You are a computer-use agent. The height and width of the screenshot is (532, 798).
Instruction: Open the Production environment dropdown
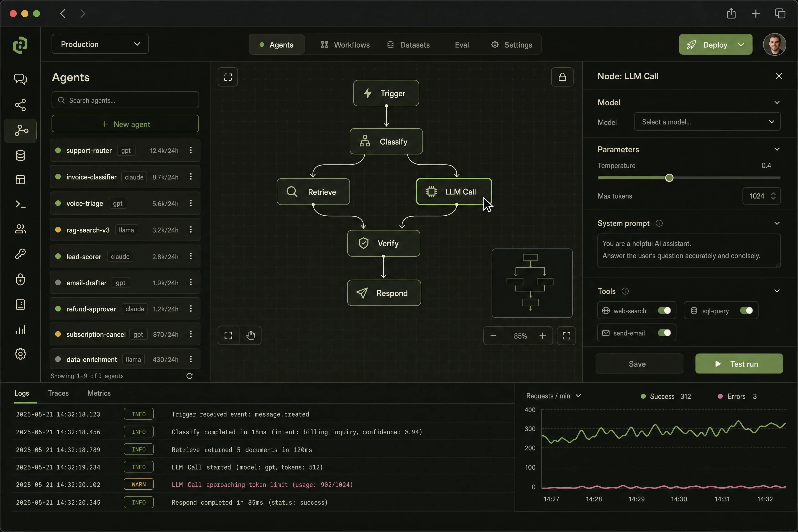click(x=100, y=44)
